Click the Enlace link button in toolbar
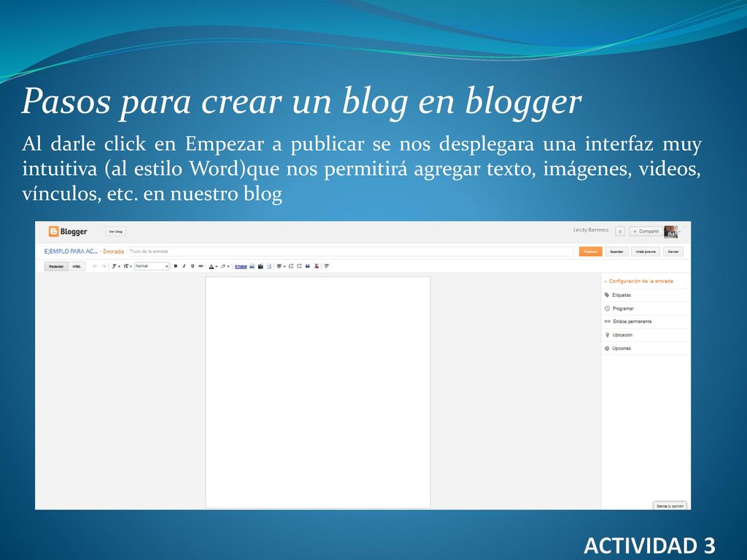Viewport: 747px width, 560px height. (x=241, y=266)
